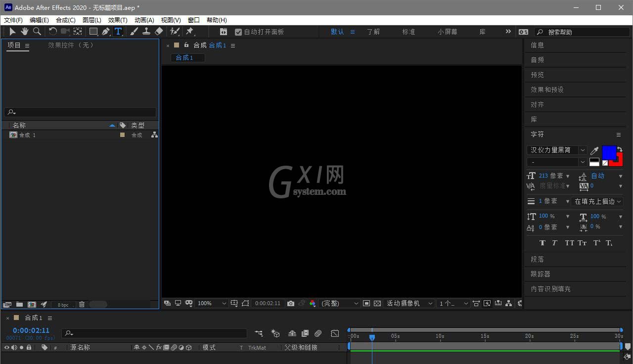Switch to 了解 workspace

[373, 32]
